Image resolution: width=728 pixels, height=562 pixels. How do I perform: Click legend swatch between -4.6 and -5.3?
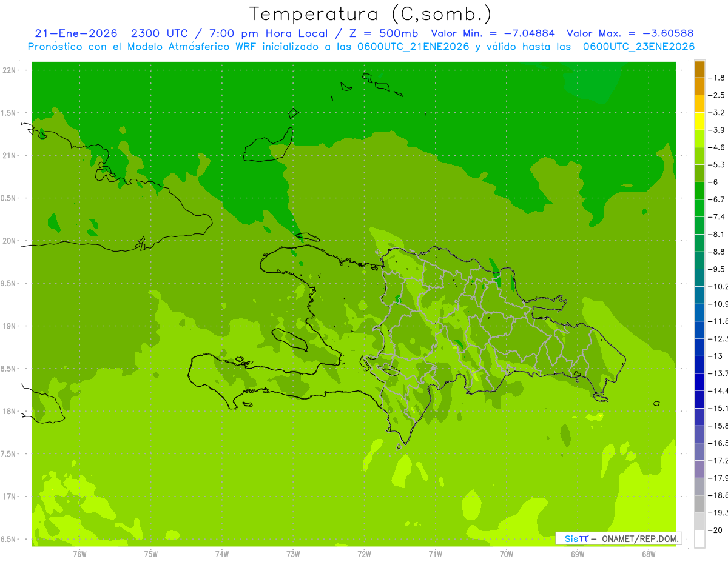click(699, 156)
